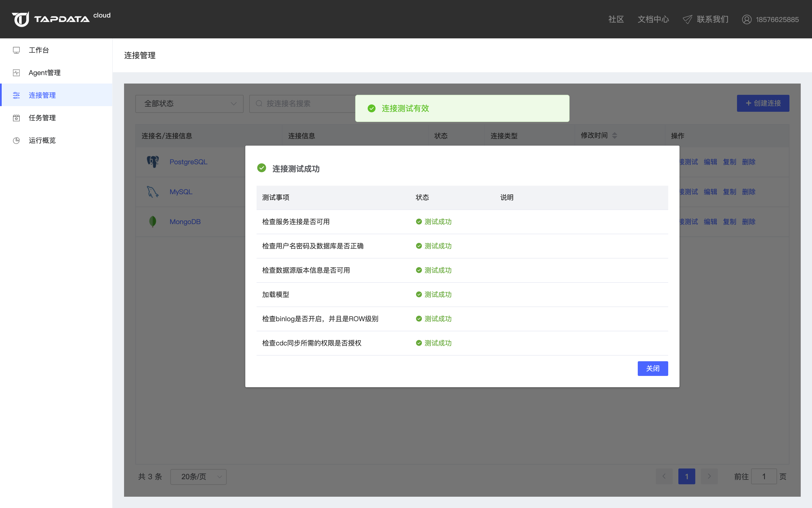Open the 20条/页 page size dropdown
The height and width of the screenshot is (508, 812).
point(198,476)
